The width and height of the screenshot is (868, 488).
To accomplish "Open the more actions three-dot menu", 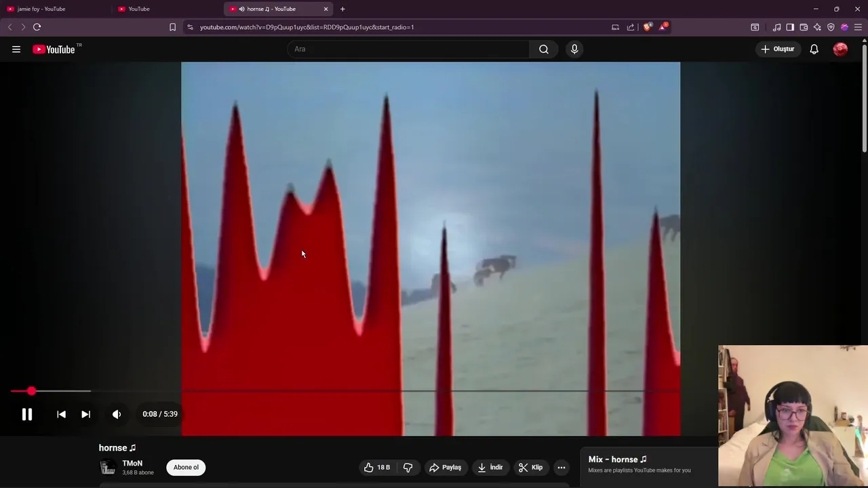I will tap(561, 467).
